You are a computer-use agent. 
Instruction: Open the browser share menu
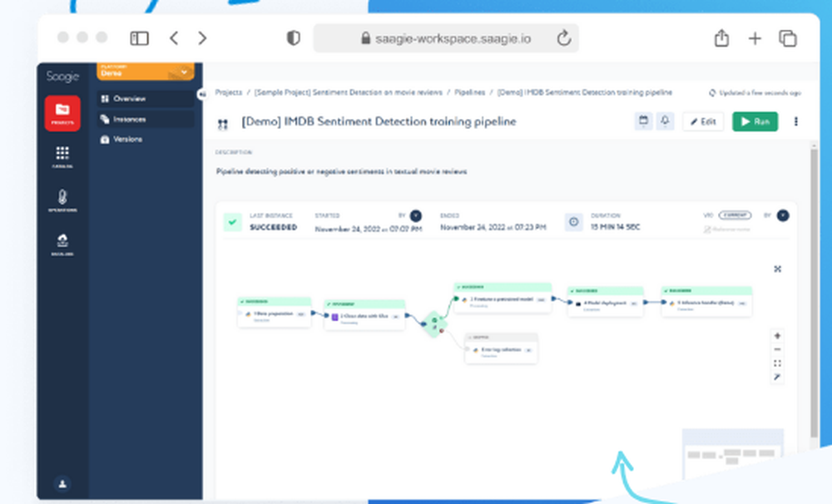click(721, 38)
